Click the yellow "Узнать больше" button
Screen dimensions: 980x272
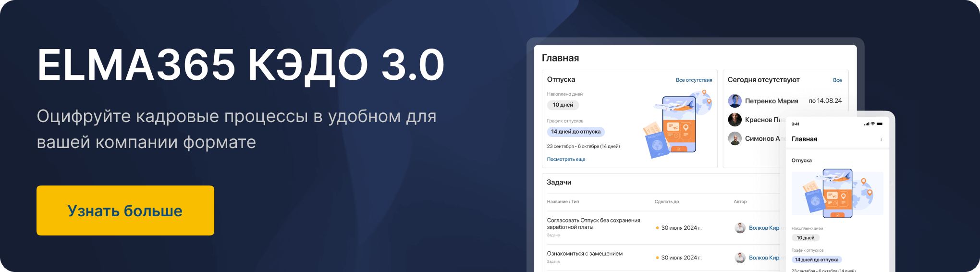(x=125, y=210)
